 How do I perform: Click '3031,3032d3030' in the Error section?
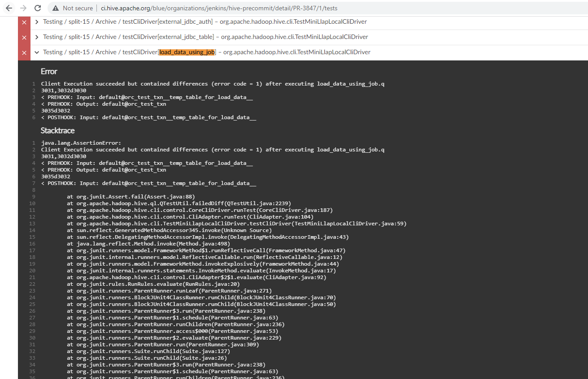click(x=64, y=90)
